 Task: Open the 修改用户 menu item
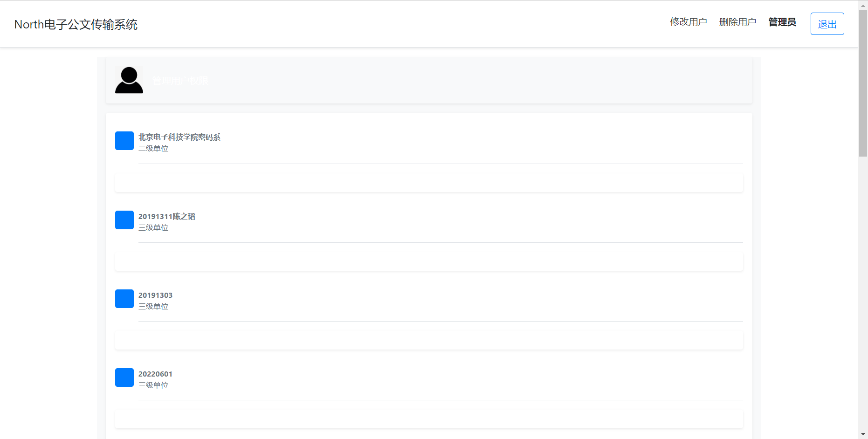point(689,22)
